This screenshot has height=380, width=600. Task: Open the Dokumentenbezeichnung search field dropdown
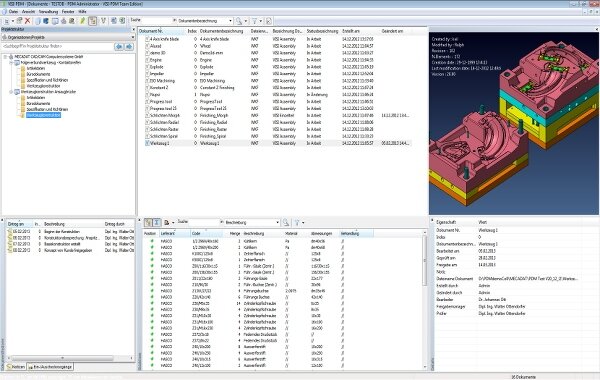[x=230, y=21]
